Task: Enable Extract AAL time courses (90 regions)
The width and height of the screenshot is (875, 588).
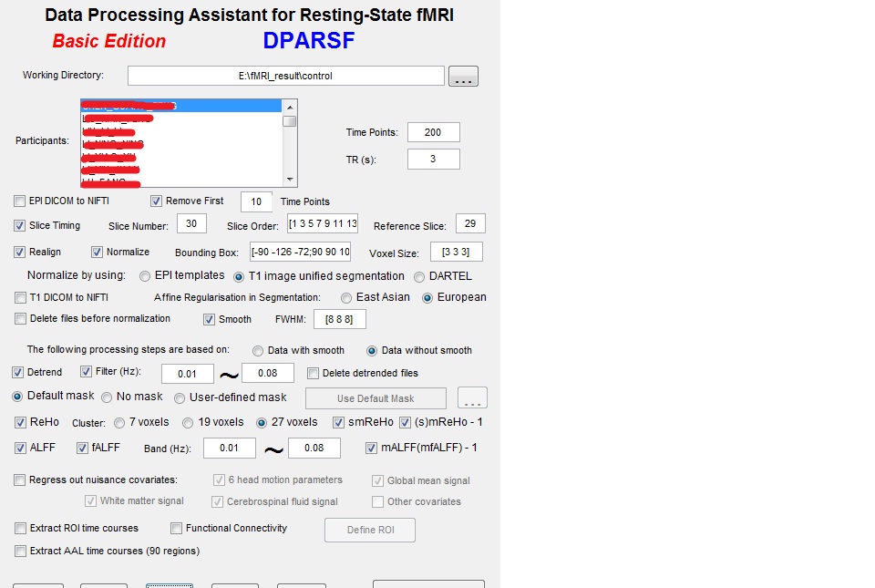Action: [x=21, y=552]
